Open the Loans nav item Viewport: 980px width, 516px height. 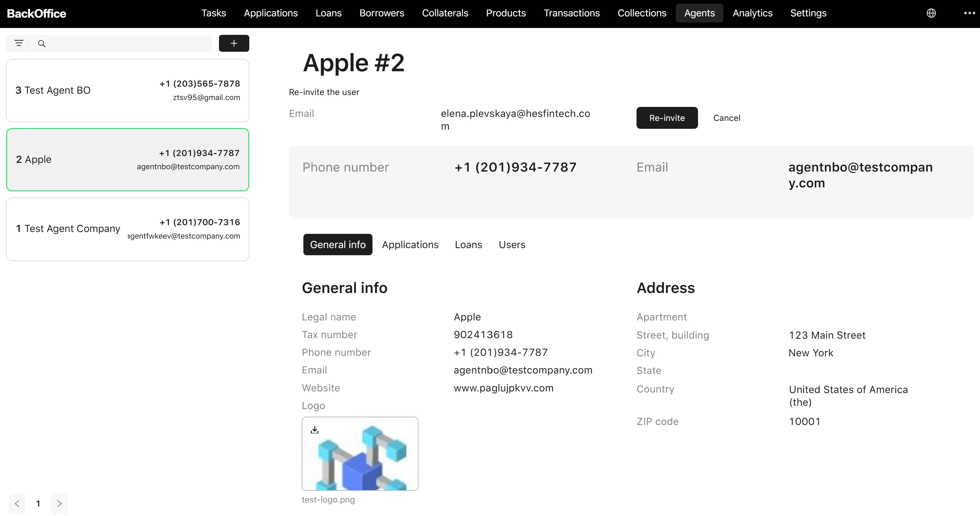tap(328, 13)
